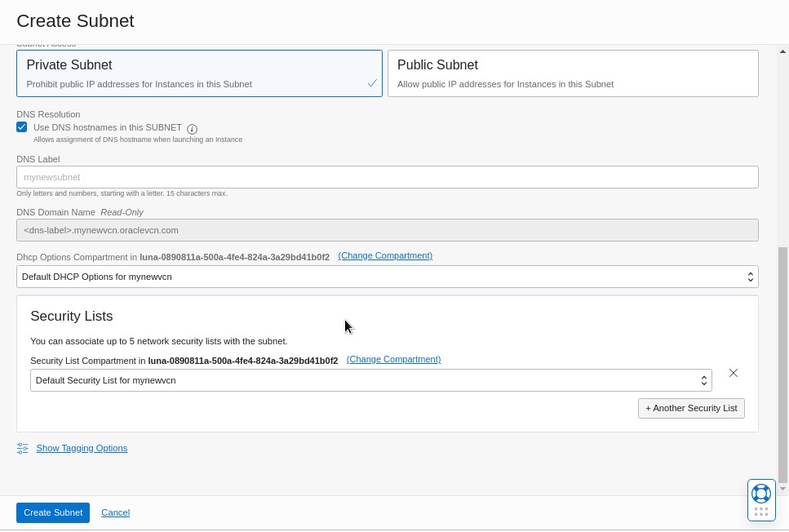Open the Default Security List dropdown

click(x=703, y=380)
